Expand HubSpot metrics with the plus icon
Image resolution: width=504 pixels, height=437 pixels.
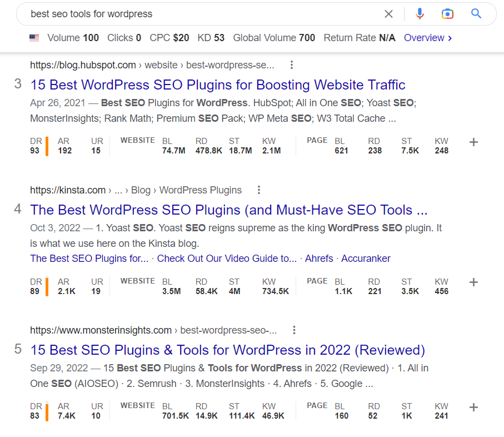473,142
